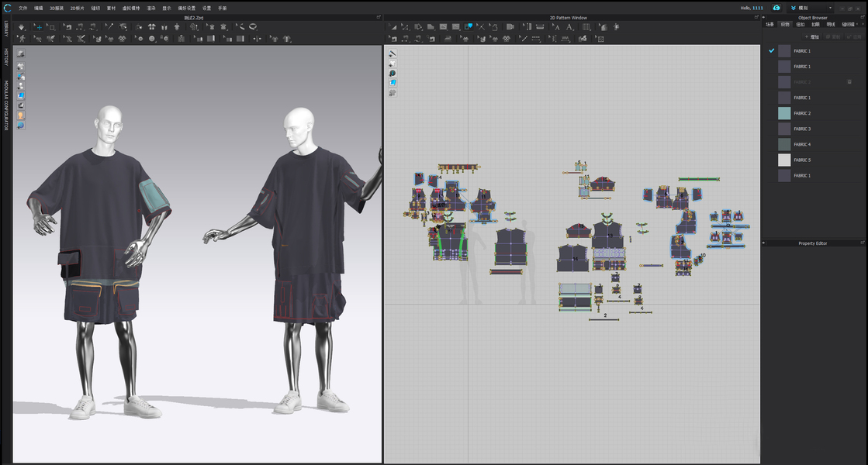Select the grey-green FABRIC 4 color swatch
Screen dimensions: 868x465
point(784,144)
